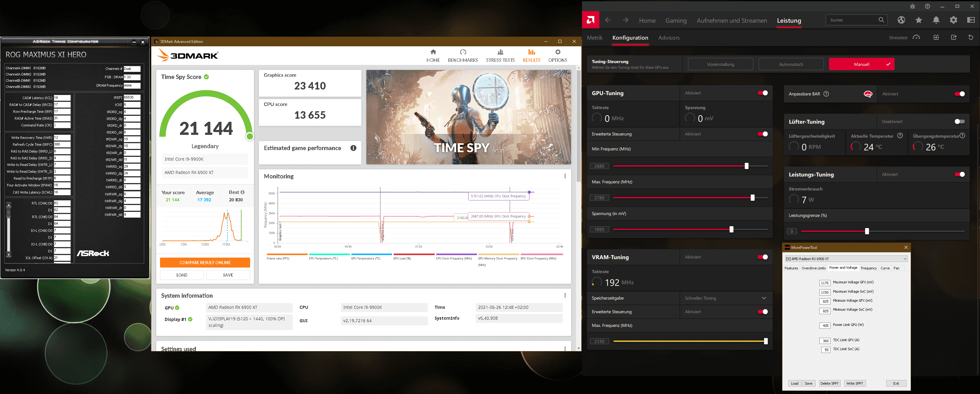This screenshot has height=394, width=980.
Task: Open AMD web browser globe icon
Action: [x=901, y=20]
